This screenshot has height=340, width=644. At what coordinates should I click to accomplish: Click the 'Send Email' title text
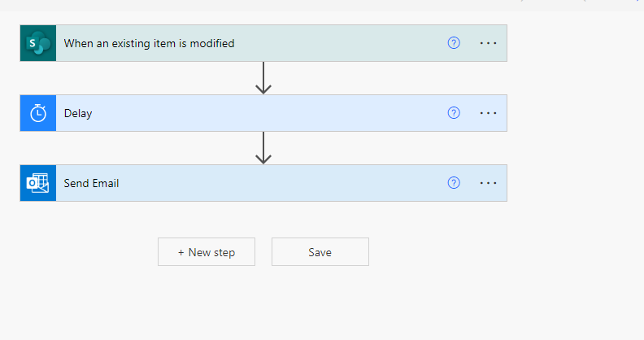pos(91,183)
